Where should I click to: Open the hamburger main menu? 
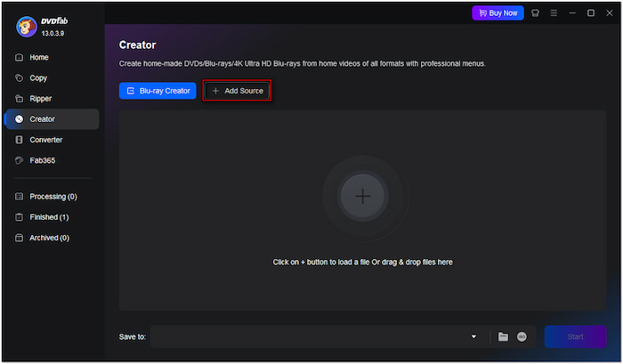554,13
